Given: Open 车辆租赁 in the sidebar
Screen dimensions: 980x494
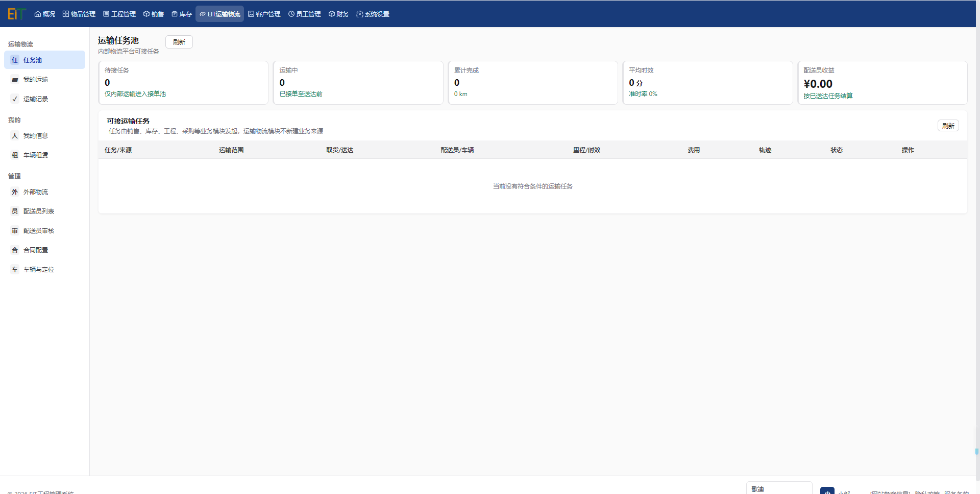Looking at the screenshot, I should coord(44,155).
